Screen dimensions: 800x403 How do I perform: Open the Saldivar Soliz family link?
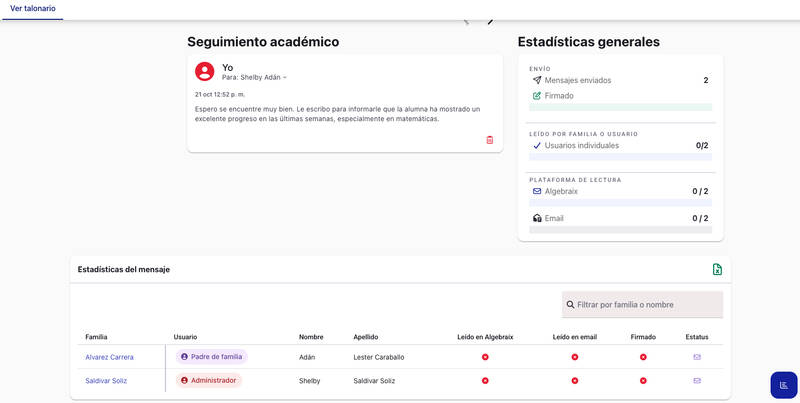point(107,381)
